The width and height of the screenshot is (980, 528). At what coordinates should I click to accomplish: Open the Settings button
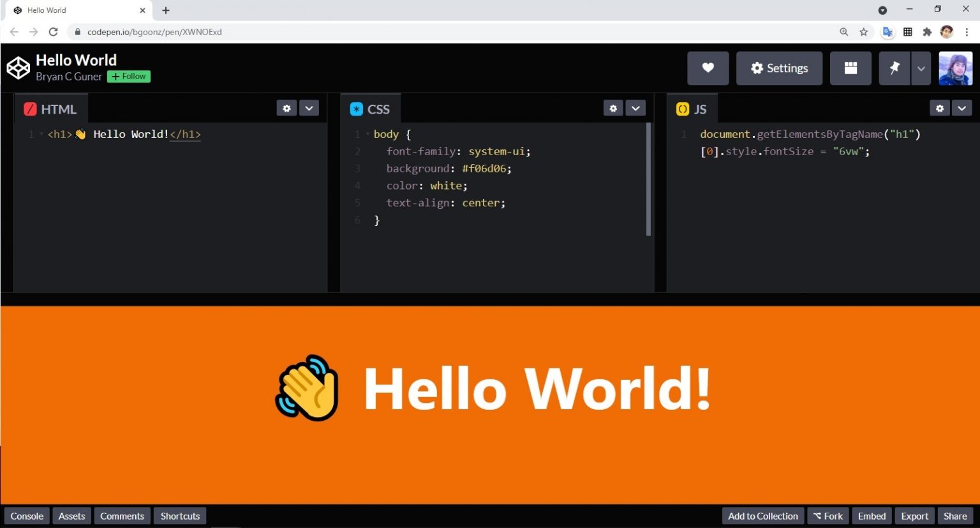tap(779, 68)
